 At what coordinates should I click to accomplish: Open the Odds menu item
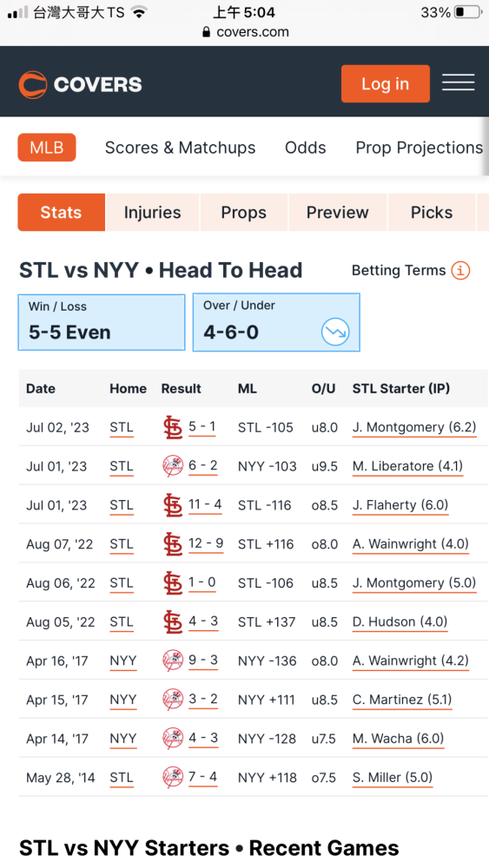click(305, 148)
